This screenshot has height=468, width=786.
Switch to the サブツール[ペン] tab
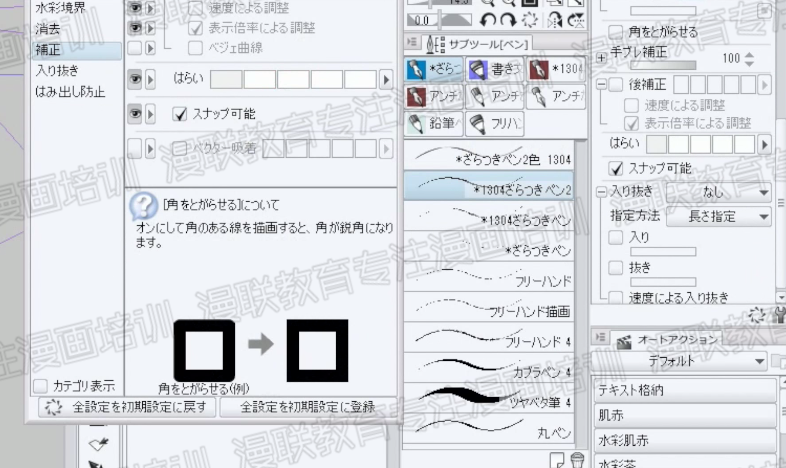coord(477,44)
